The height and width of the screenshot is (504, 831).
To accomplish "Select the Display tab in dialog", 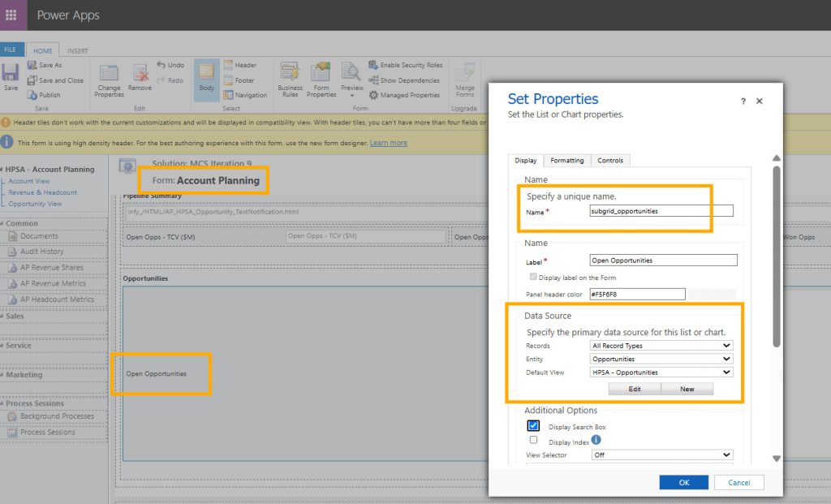I will (526, 161).
